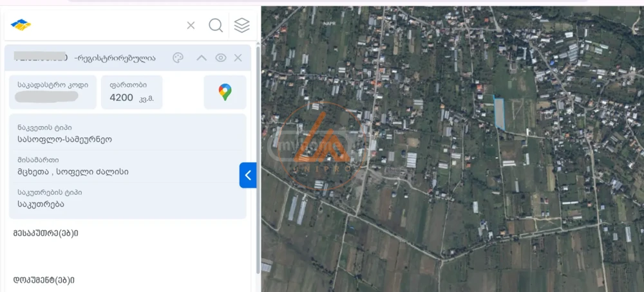
Task: Click the side panel vertical scrollbar
Action: pyautogui.click(x=259, y=161)
